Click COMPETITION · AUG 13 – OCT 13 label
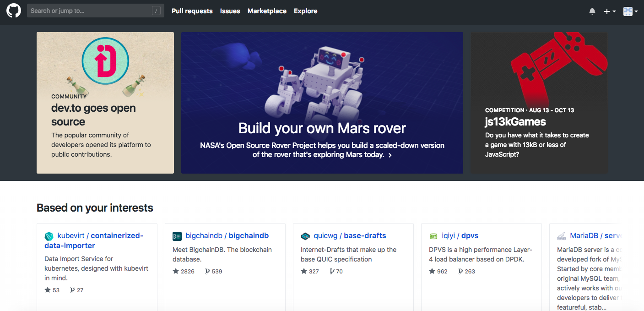Image resolution: width=644 pixels, height=311 pixels. point(530,110)
